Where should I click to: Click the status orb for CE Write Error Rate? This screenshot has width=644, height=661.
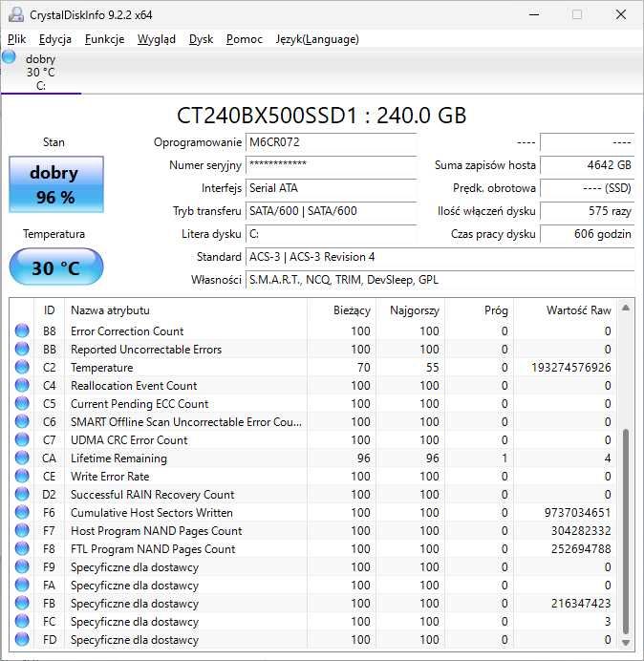click(22, 476)
